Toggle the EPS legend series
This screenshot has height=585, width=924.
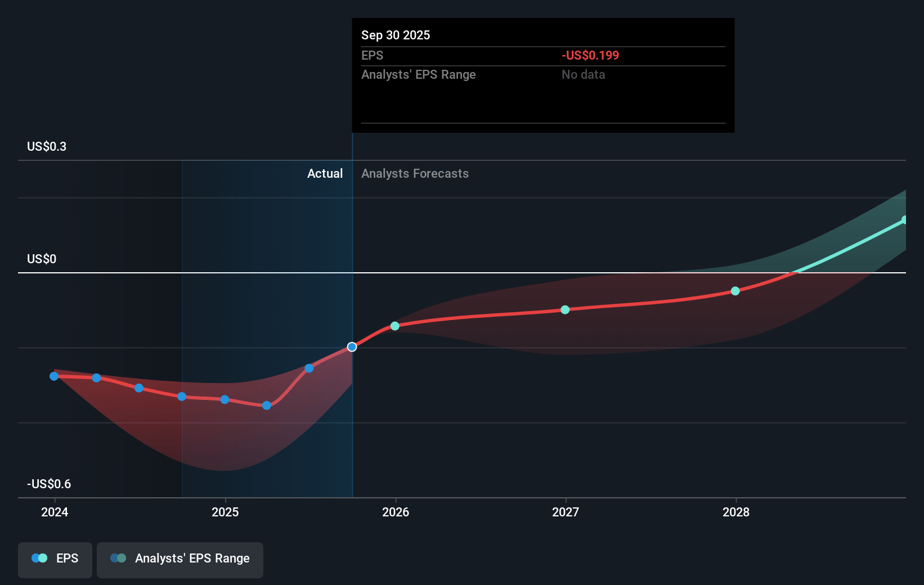coord(55,559)
